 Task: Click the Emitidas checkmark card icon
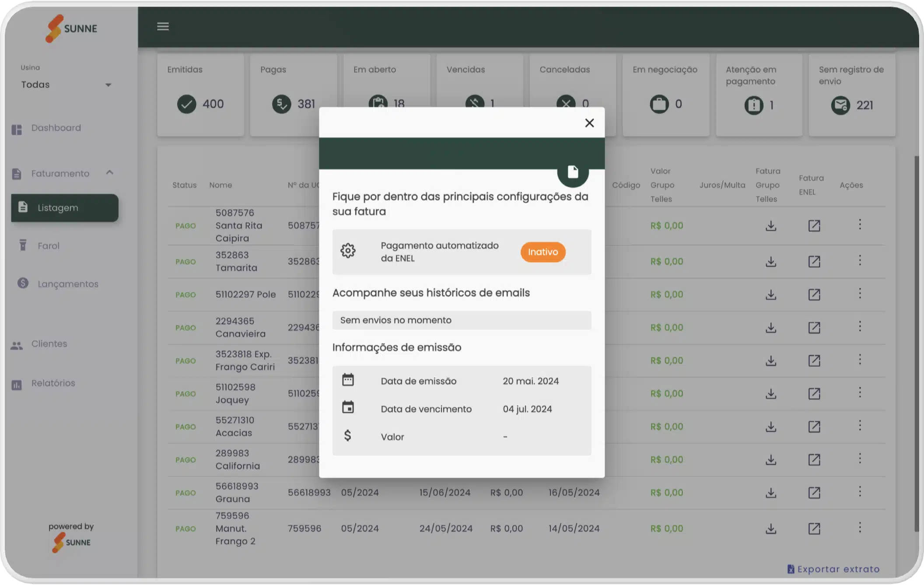click(x=187, y=104)
